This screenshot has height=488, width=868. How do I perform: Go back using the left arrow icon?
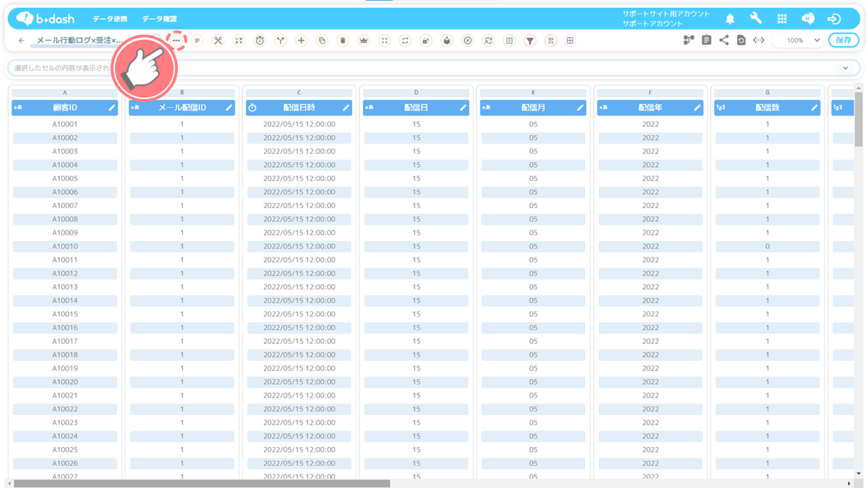click(x=22, y=41)
